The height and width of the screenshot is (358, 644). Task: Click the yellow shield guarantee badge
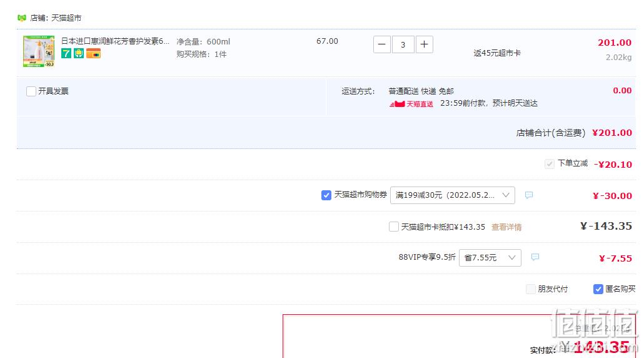pyautogui.click(x=79, y=53)
